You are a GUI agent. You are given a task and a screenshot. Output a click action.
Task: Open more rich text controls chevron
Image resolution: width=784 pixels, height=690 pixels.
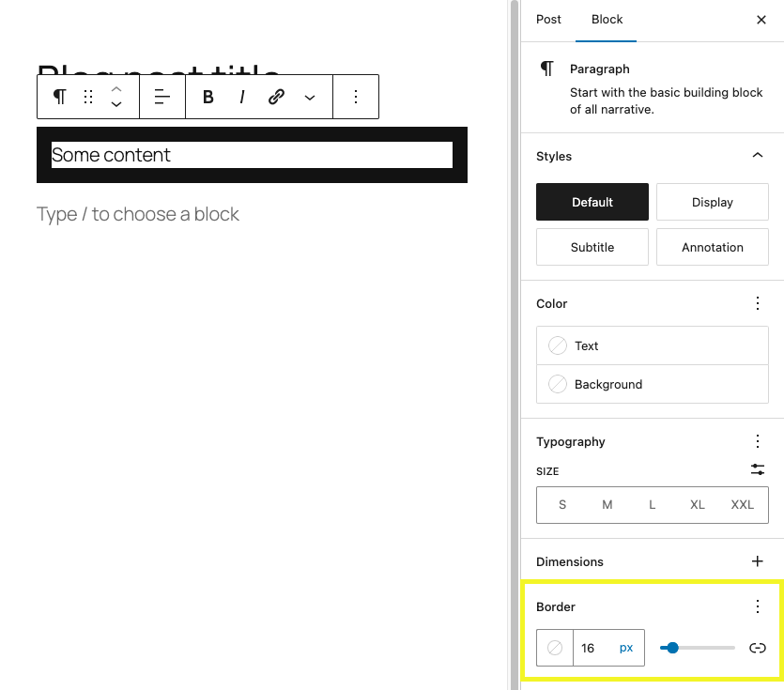click(310, 97)
